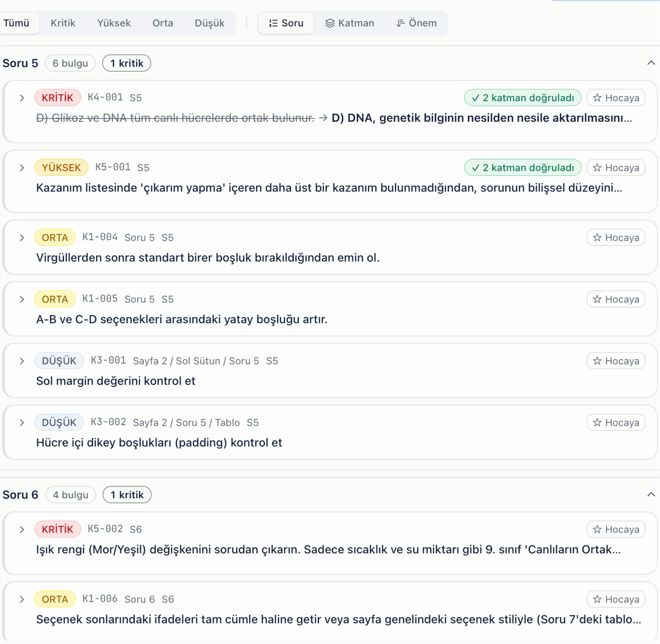This screenshot has width=660, height=644.
Task: Click '1 kritik' pill in Soru 5
Action: click(x=127, y=63)
